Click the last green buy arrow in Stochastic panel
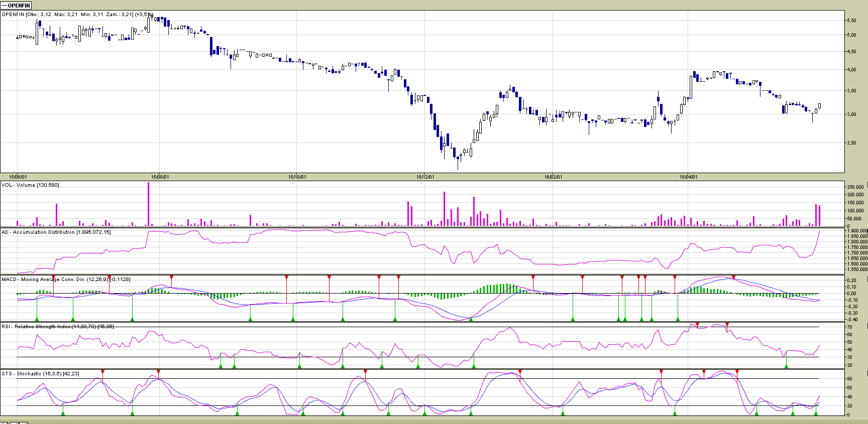This screenshot has height=424, width=868. 816,413
